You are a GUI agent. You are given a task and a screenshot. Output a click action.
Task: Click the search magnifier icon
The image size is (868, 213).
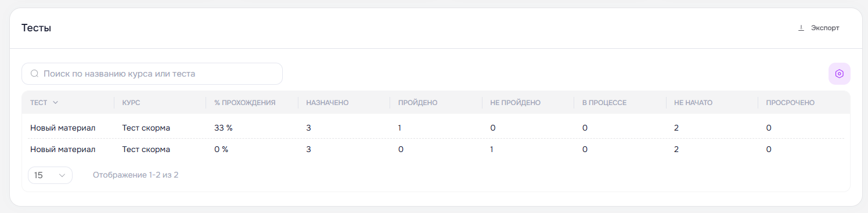click(34, 74)
